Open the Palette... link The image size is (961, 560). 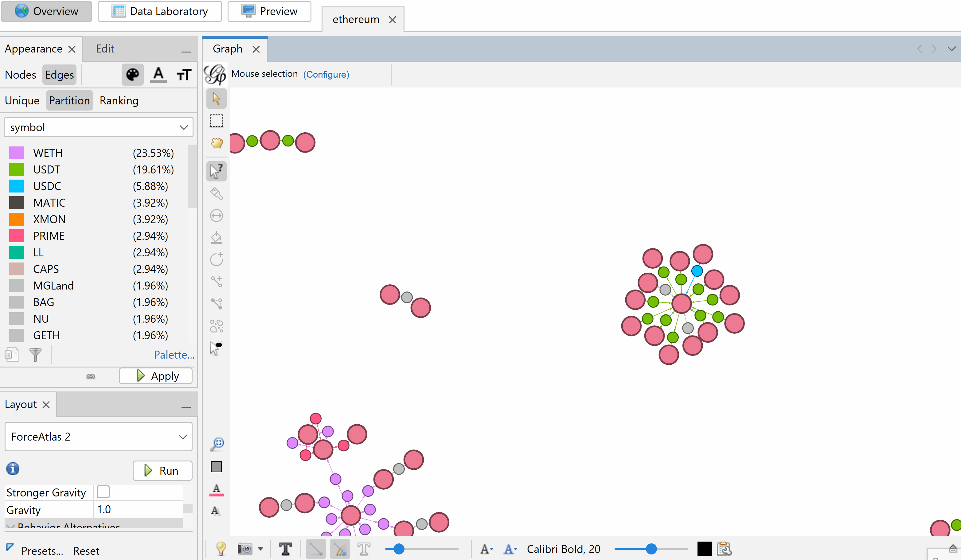tap(174, 355)
